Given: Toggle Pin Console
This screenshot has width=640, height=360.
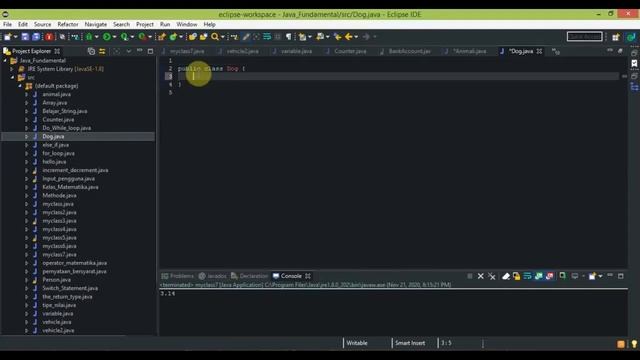Looking at the screenshot, I should (562, 276).
